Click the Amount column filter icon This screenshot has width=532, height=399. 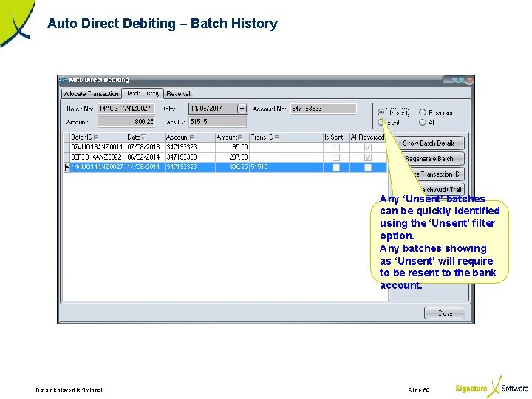(240, 137)
